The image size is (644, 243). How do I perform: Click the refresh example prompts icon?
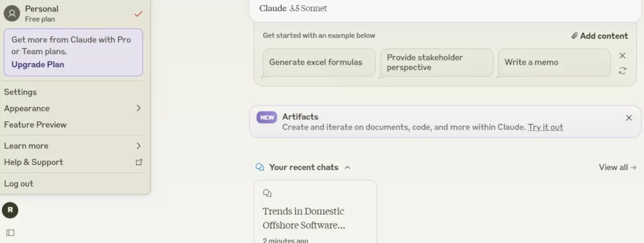pyautogui.click(x=622, y=71)
